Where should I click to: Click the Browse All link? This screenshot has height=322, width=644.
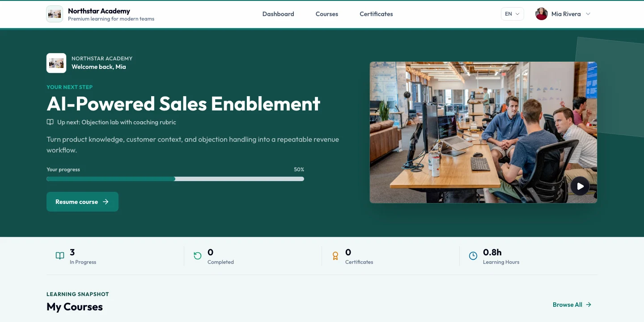[x=572, y=305]
